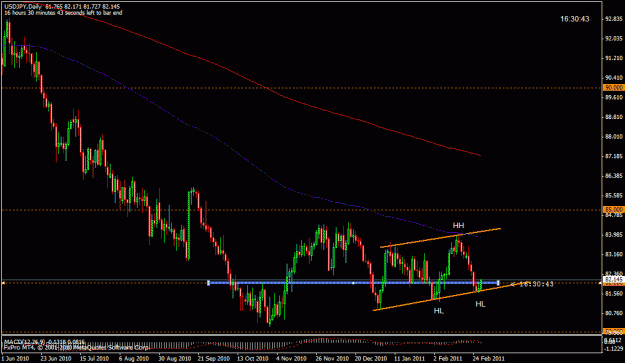The image size is (625, 363).
Task: Click the 11 Jan 2011 date label
Action: coord(410,359)
